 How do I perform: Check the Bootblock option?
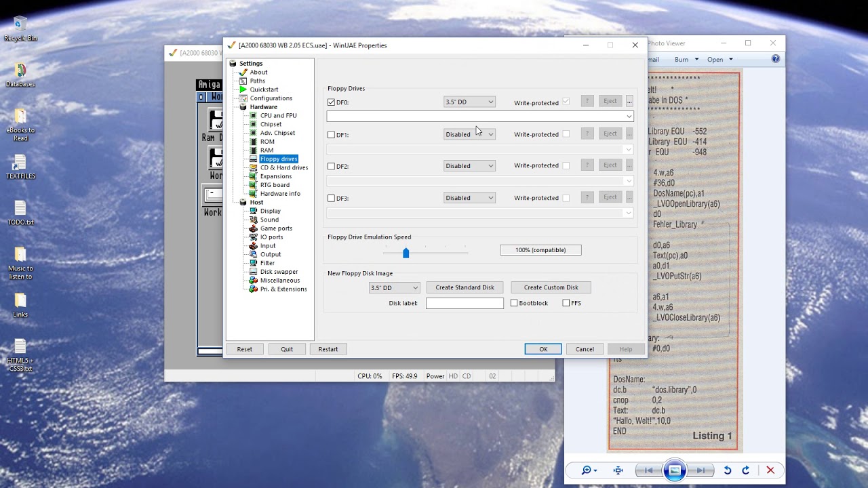point(514,303)
